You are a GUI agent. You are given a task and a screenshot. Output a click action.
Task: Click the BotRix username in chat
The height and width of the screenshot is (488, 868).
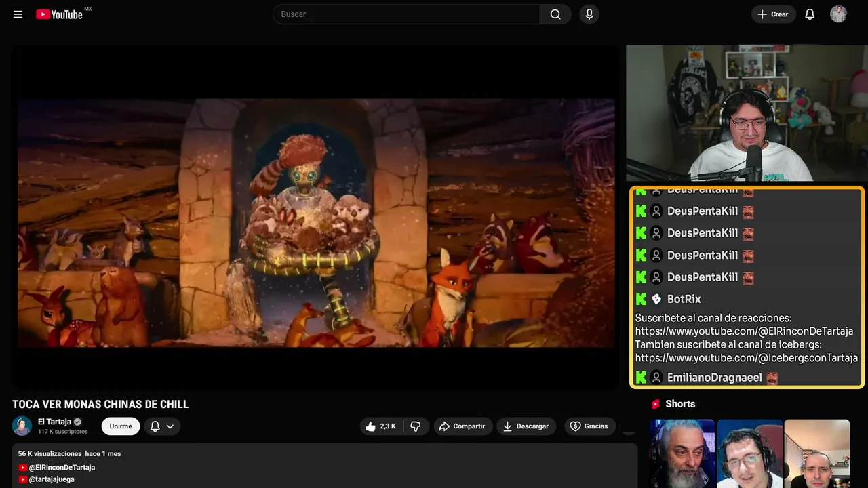684,299
